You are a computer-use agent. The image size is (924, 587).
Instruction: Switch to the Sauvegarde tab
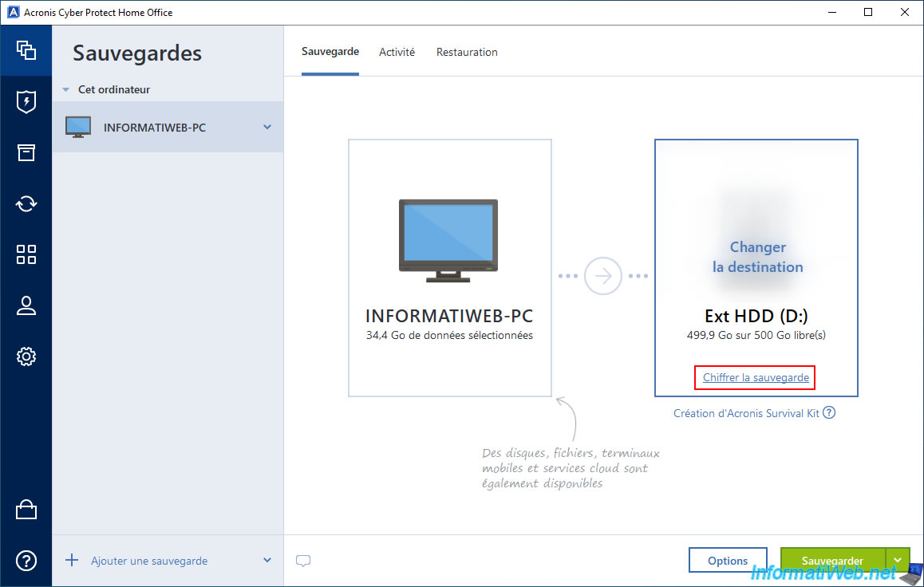[330, 52]
